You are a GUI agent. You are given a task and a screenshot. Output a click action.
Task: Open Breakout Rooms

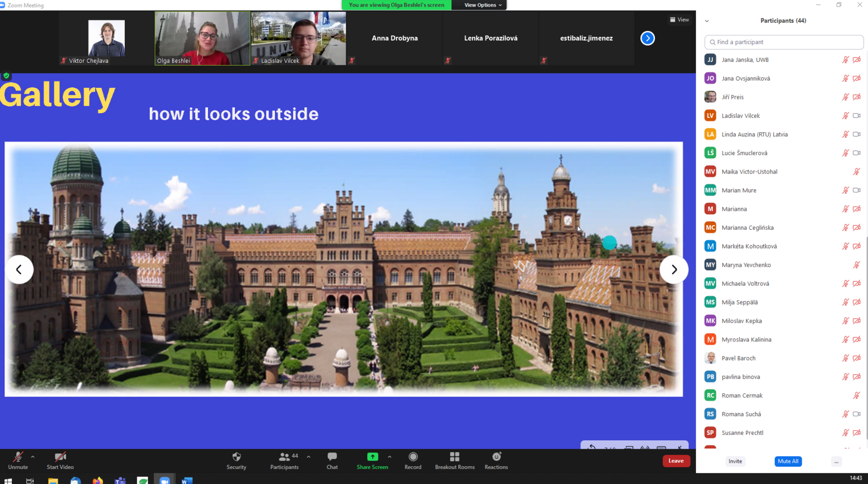455,457
